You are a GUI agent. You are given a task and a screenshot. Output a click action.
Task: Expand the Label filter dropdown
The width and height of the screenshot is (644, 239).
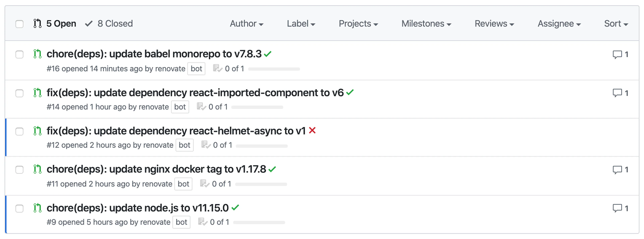(x=301, y=24)
